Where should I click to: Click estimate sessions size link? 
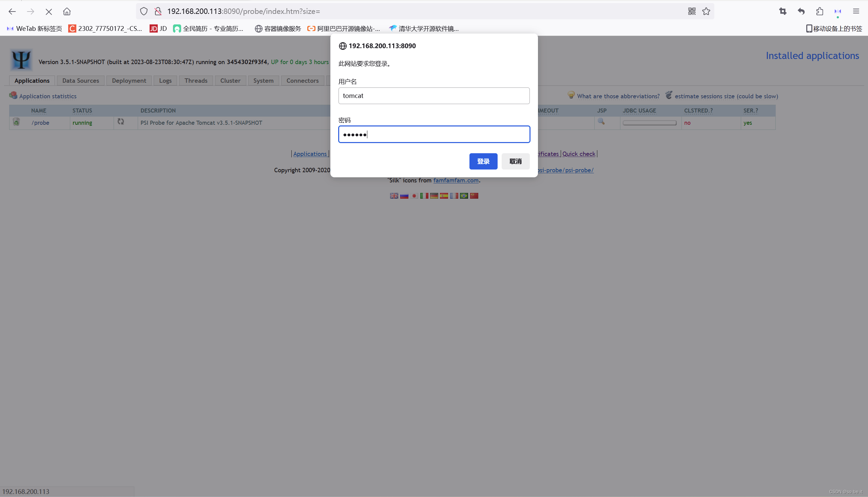[726, 96]
